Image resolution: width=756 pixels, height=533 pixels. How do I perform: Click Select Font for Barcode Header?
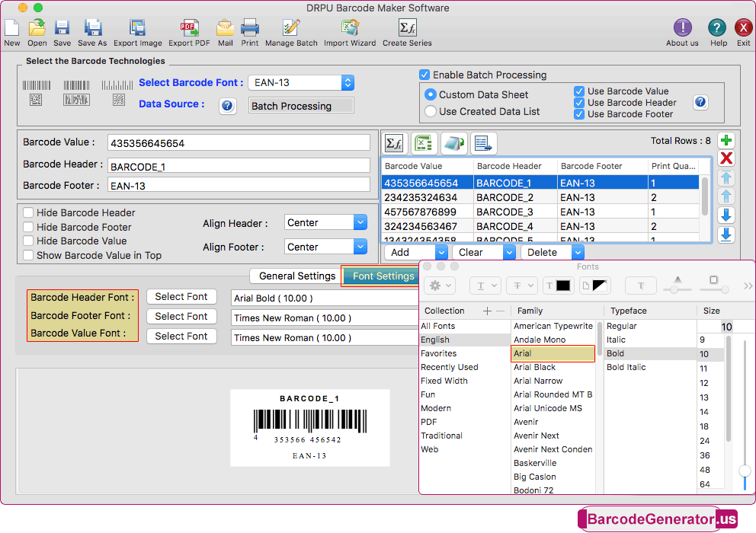181,297
